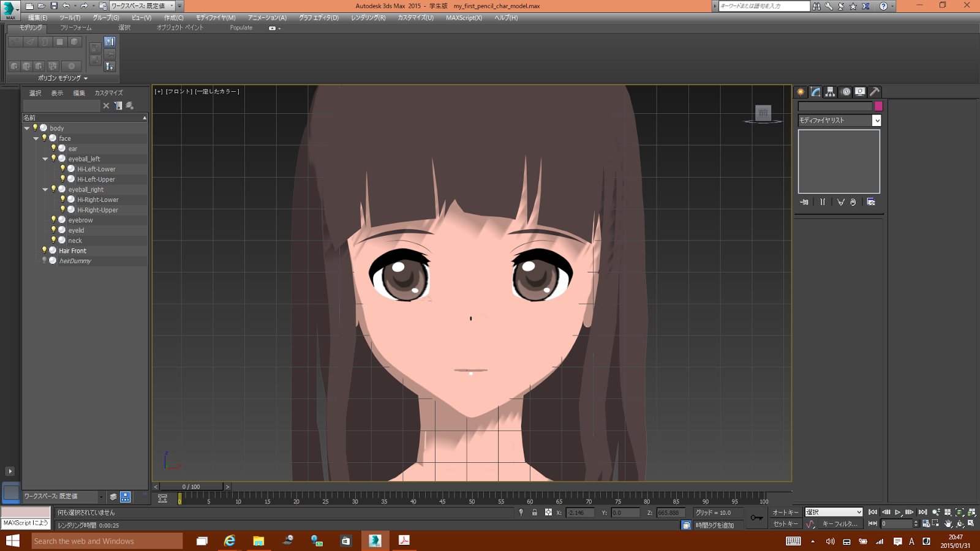The height and width of the screenshot is (551, 980).
Task: Open the Create command panel tab
Action: tap(801, 92)
